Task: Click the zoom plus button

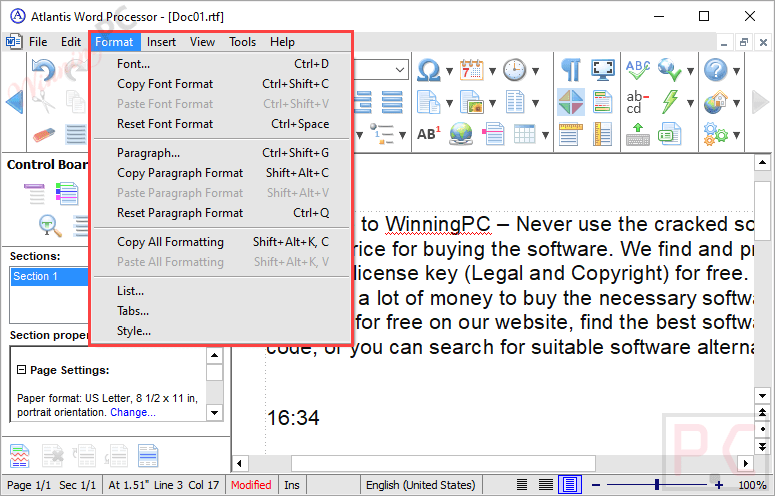Action: coord(719,485)
